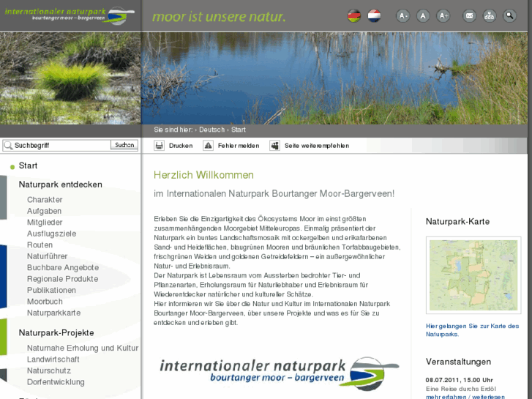This screenshot has height=399, width=532.
Task: Follow 'Hier gelangen Sie zur Karte des Naturparks' link
Action: 472,330
